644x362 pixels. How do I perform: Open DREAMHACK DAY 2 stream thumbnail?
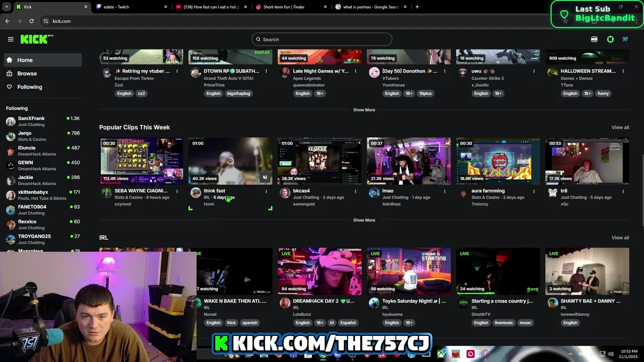319,271
